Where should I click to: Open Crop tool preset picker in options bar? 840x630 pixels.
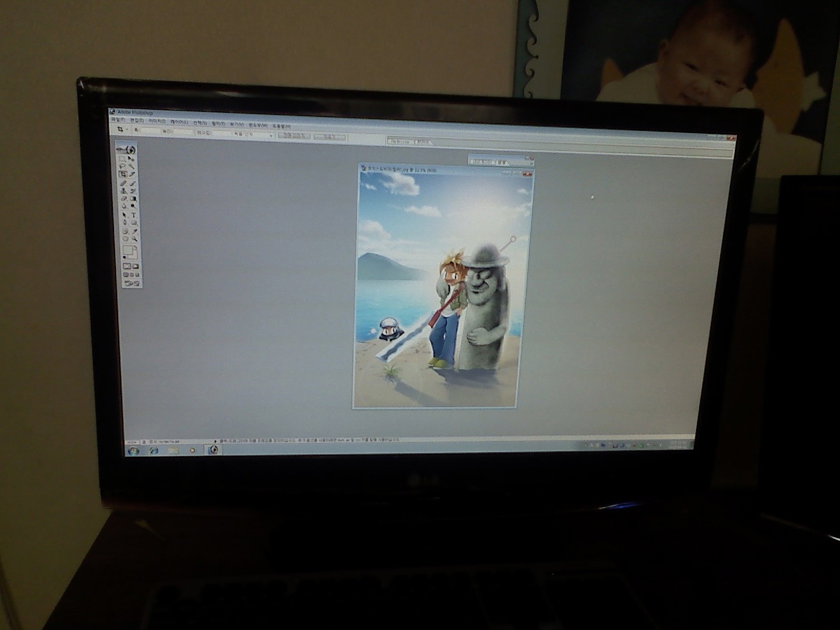click(127, 129)
